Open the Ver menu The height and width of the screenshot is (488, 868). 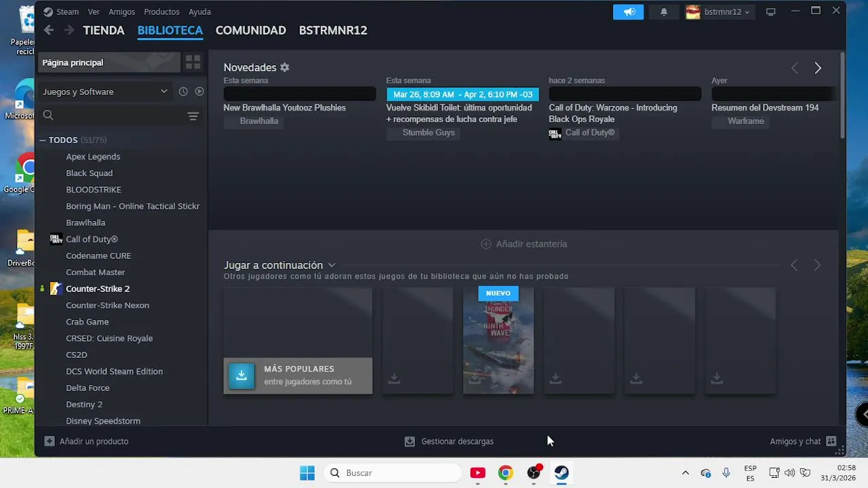click(94, 12)
